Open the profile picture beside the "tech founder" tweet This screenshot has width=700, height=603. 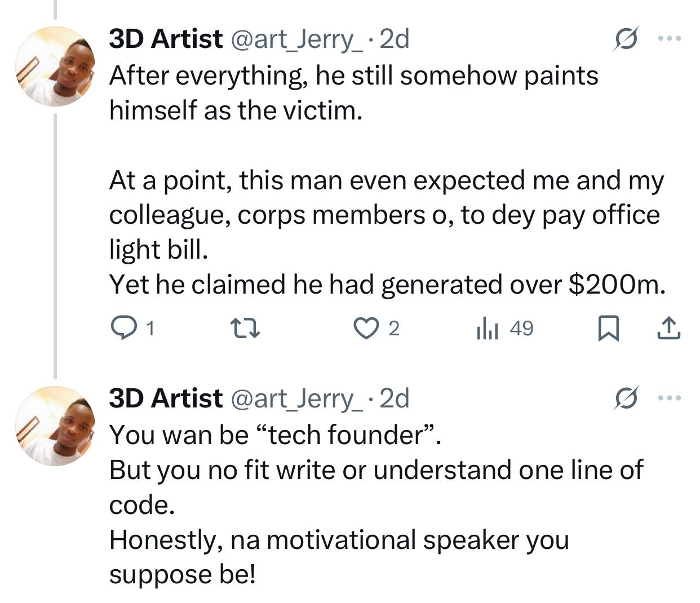pos(55,425)
